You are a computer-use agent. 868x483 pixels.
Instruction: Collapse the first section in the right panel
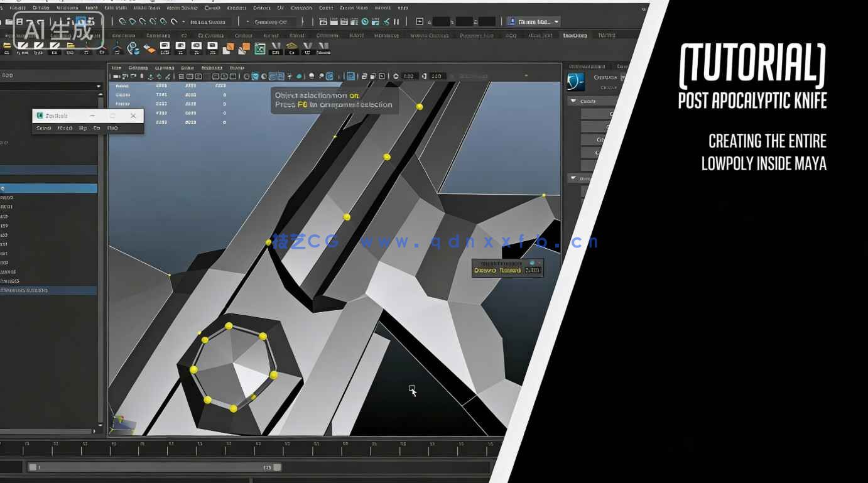[x=573, y=101]
